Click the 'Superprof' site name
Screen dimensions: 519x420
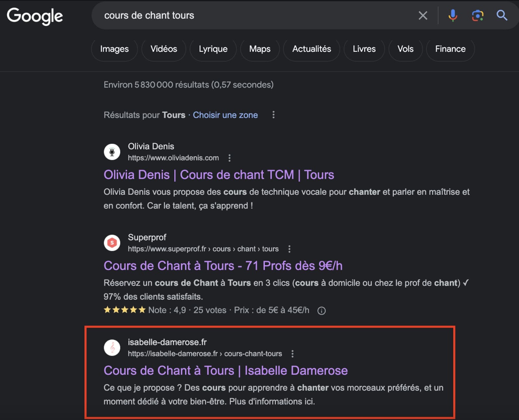[x=147, y=238]
